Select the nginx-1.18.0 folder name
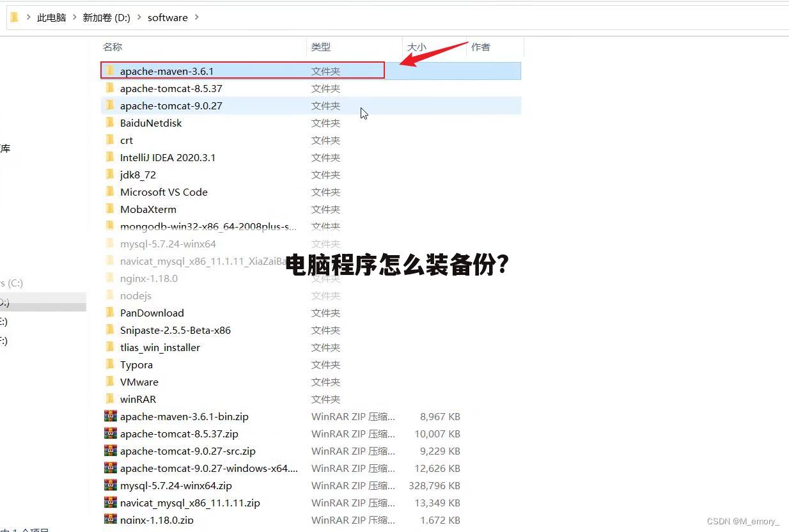Viewport: 789px width, 532px height. click(x=149, y=278)
